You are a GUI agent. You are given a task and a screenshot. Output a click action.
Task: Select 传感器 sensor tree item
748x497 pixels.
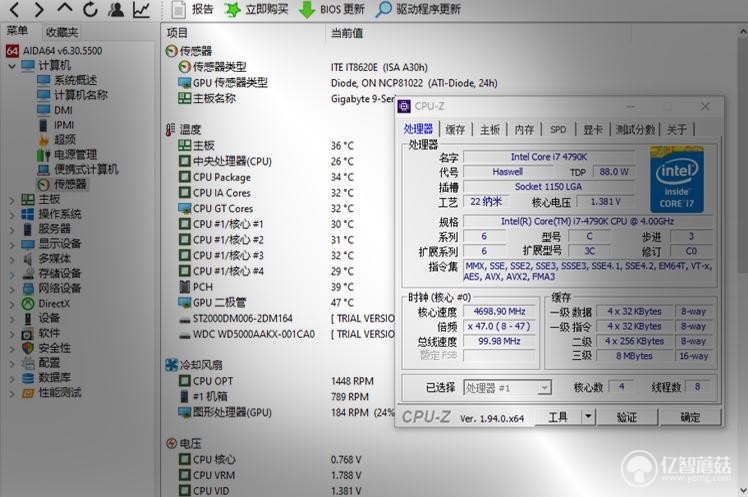click(x=62, y=184)
